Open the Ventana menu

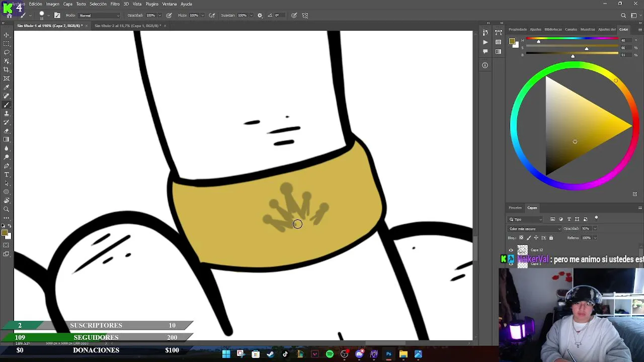click(x=170, y=4)
